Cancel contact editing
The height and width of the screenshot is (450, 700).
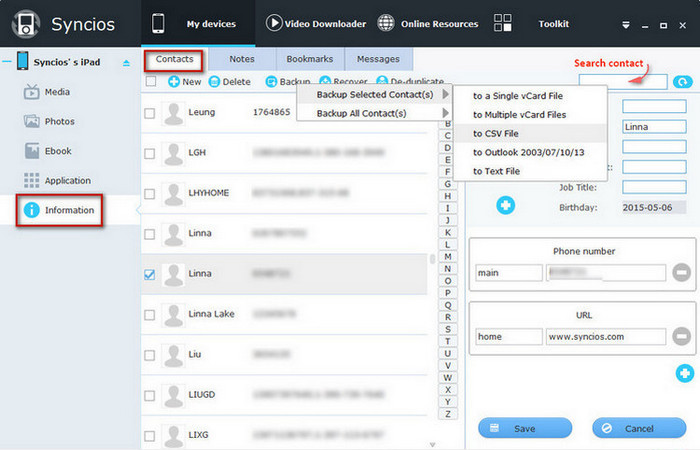pos(639,428)
